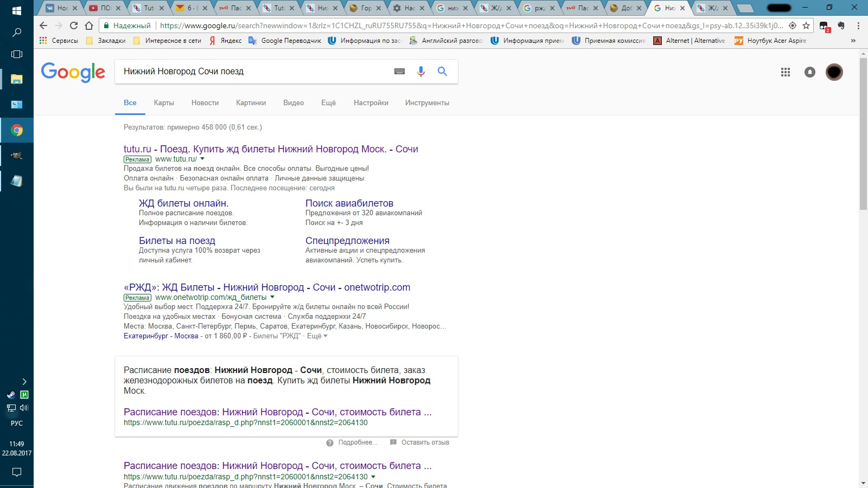Open the «РЖД» onetwotrip.com ad title
Screen dimensions: 868x488
pos(267,287)
